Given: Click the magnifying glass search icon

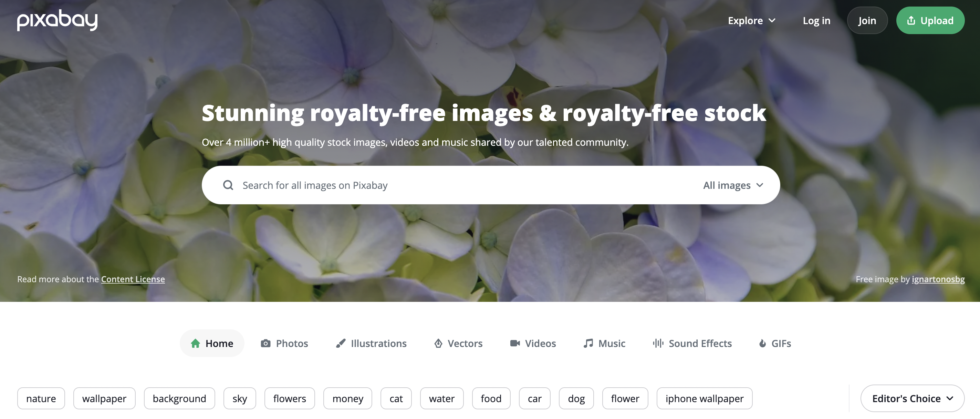Looking at the screenshot, I should (228, 185).
